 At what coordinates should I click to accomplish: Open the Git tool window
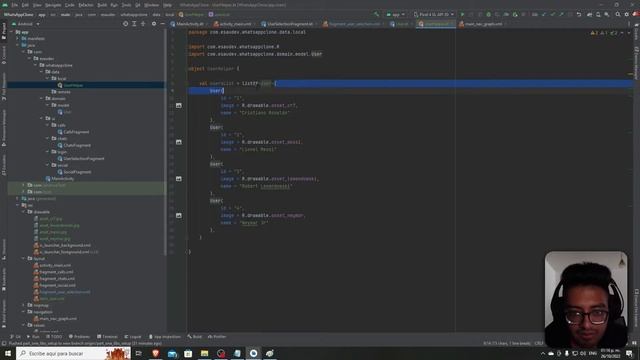pos(15,337)
